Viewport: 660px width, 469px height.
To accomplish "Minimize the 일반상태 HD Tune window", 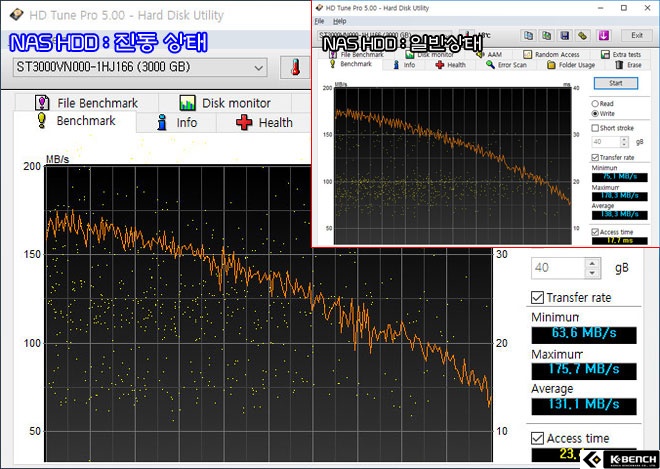I will pos(601,8).
